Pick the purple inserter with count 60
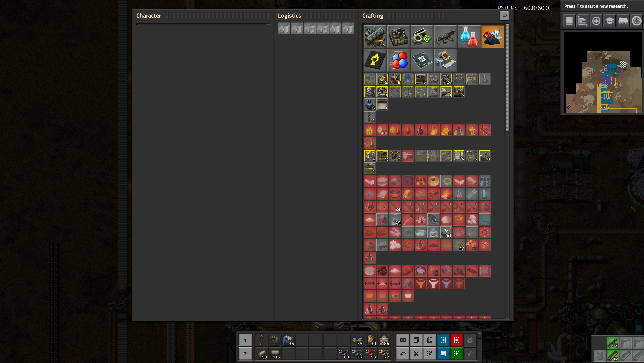 click(344, 354)
